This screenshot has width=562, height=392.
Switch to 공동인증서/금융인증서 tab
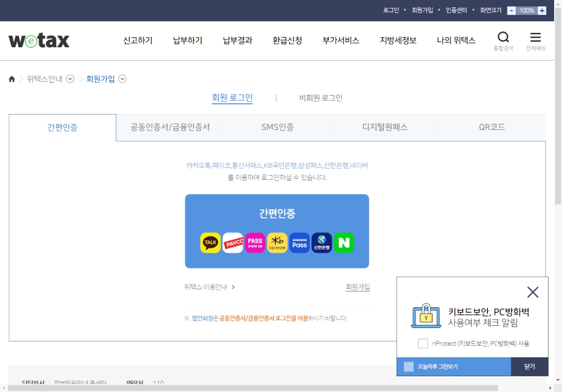tap(170, 127)
